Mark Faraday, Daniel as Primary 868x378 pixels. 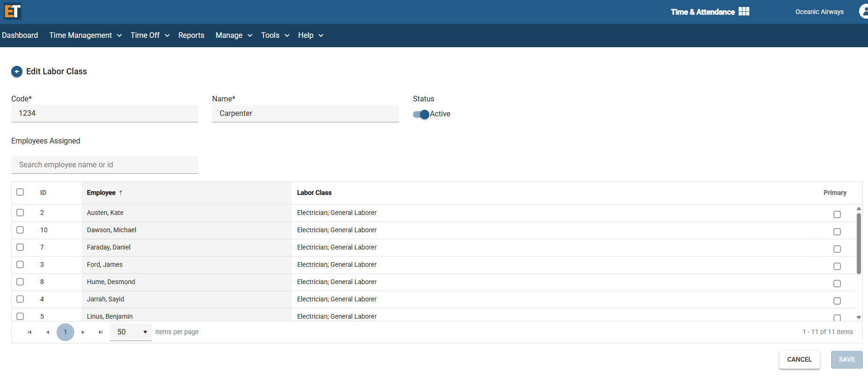pyautogui.click(x=837, y=249)
